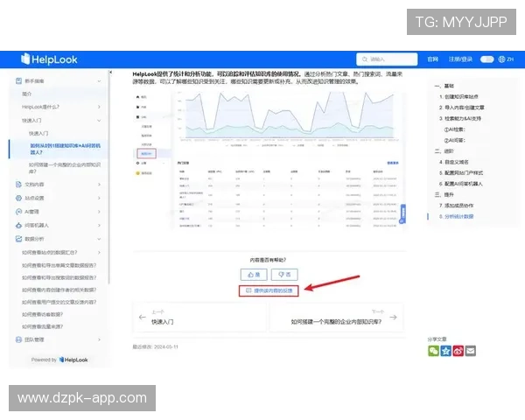Share article via WeChat icon
The image size is (525, 420).
433,351
